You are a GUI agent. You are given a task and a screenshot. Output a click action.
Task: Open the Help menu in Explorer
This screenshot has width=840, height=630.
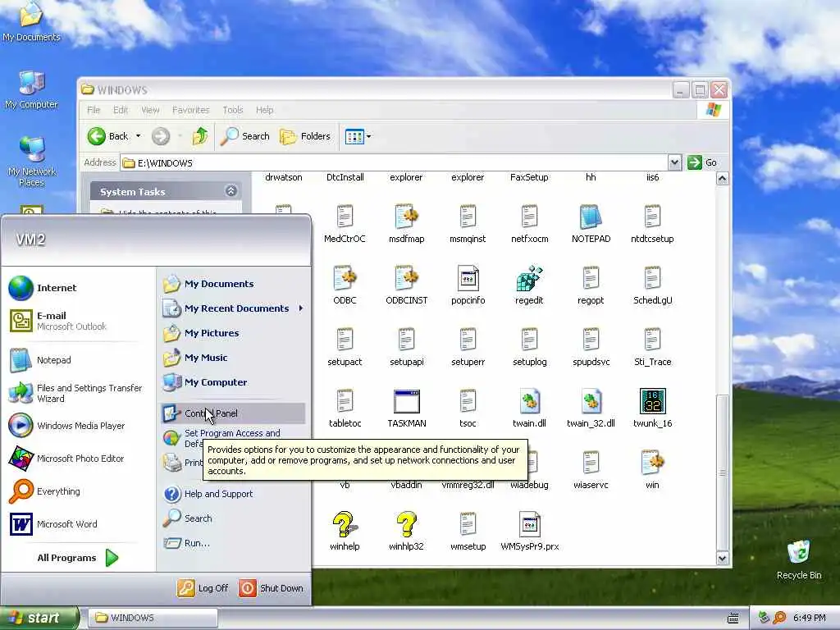point(265,110)
